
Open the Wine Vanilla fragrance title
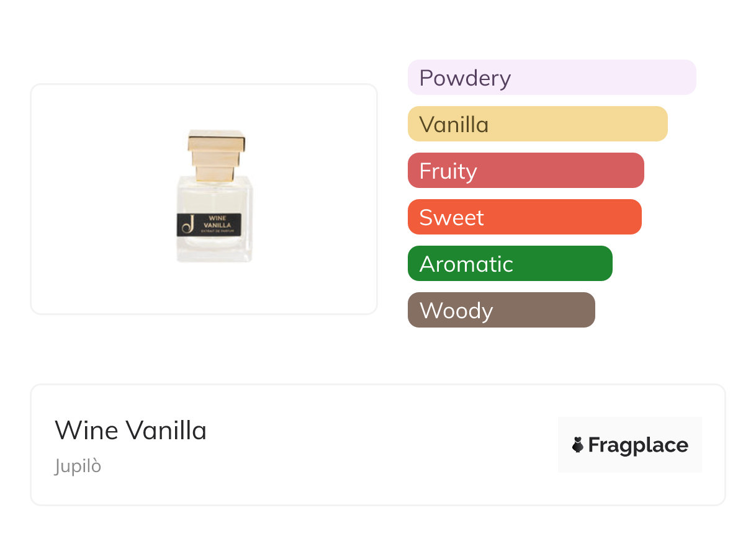(x=130, y=430)
